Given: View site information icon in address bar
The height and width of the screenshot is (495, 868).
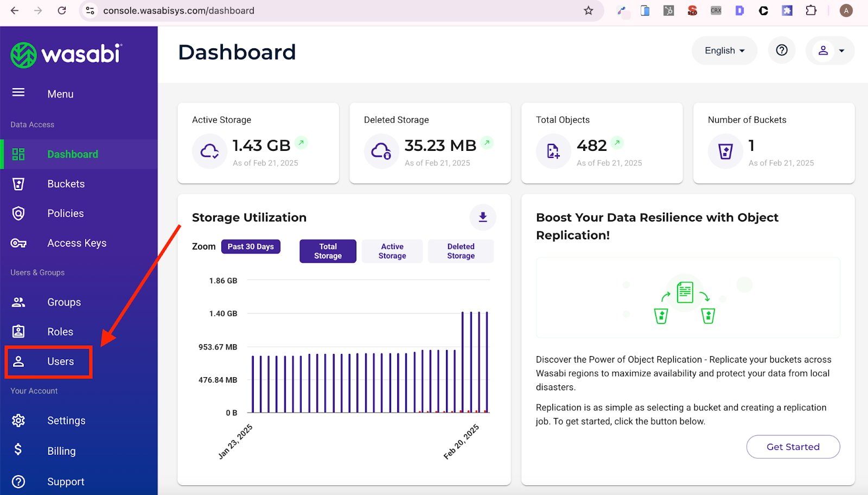Looking at the screenshot, I should (90, 10).
